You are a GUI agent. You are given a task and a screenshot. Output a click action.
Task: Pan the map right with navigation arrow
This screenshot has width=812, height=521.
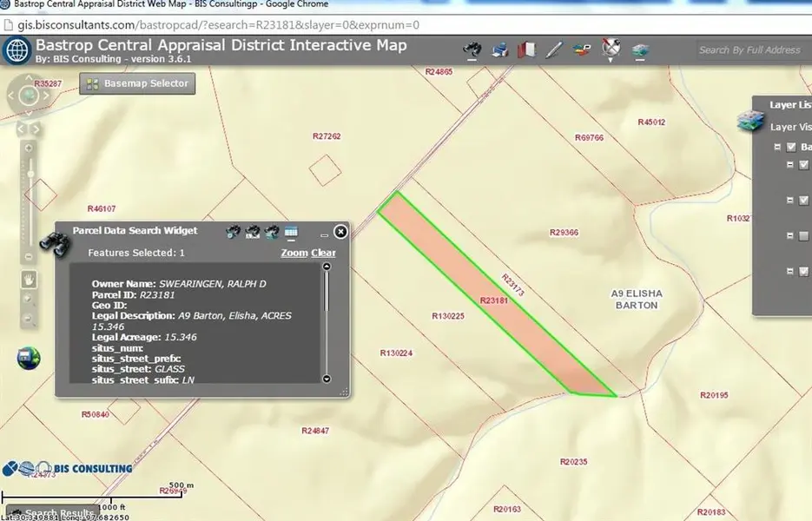click(46, 96)
